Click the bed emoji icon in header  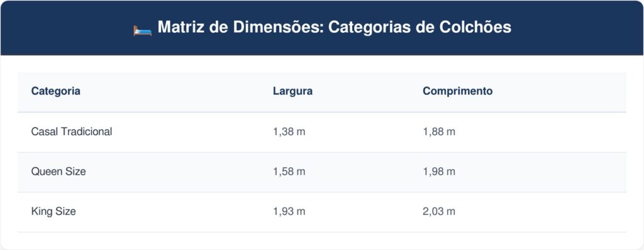(143, 30)
